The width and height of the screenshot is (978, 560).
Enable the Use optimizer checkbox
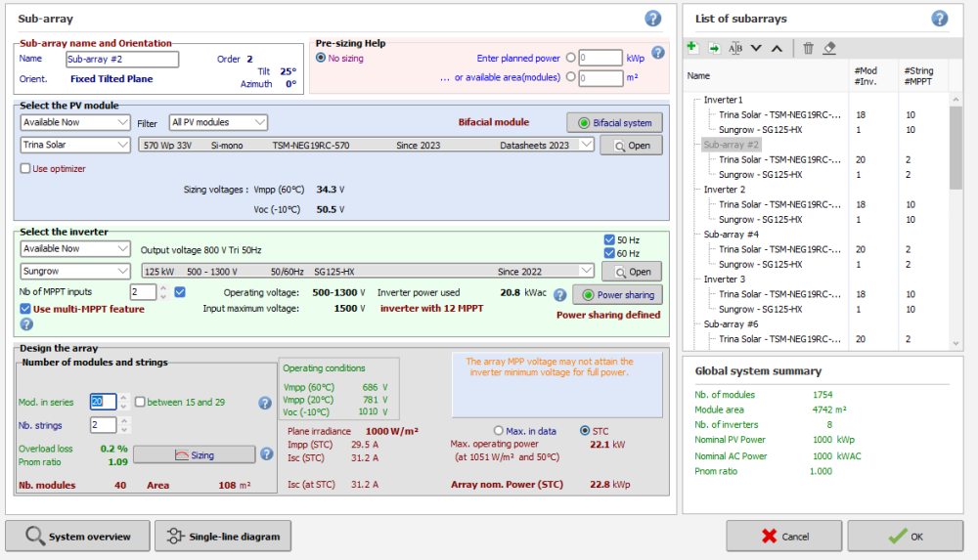point(25,168)
